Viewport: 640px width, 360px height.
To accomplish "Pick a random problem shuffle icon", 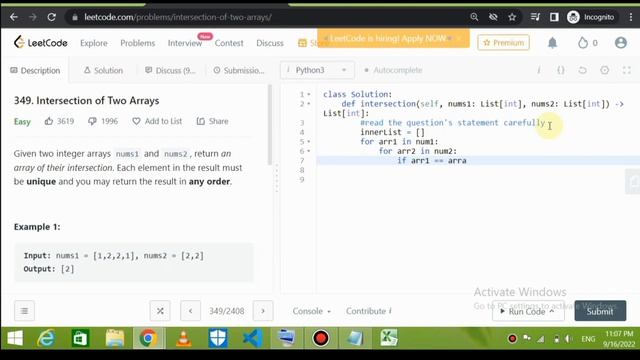I will [160, 311].
